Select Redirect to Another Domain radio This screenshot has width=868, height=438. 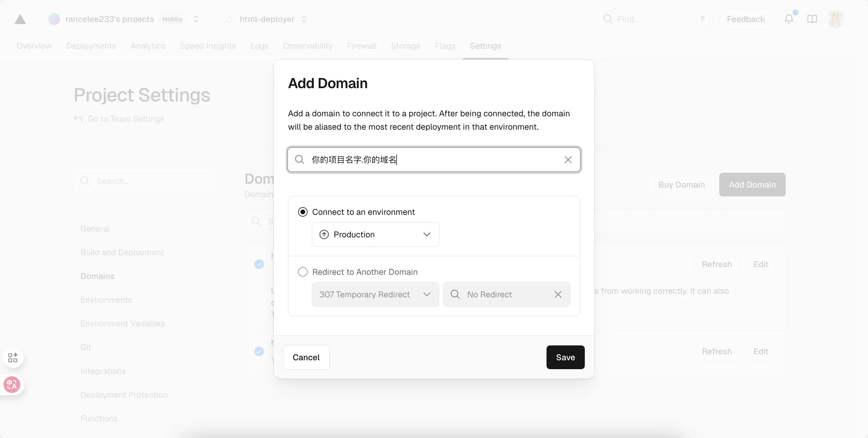(x=302, y=272)
